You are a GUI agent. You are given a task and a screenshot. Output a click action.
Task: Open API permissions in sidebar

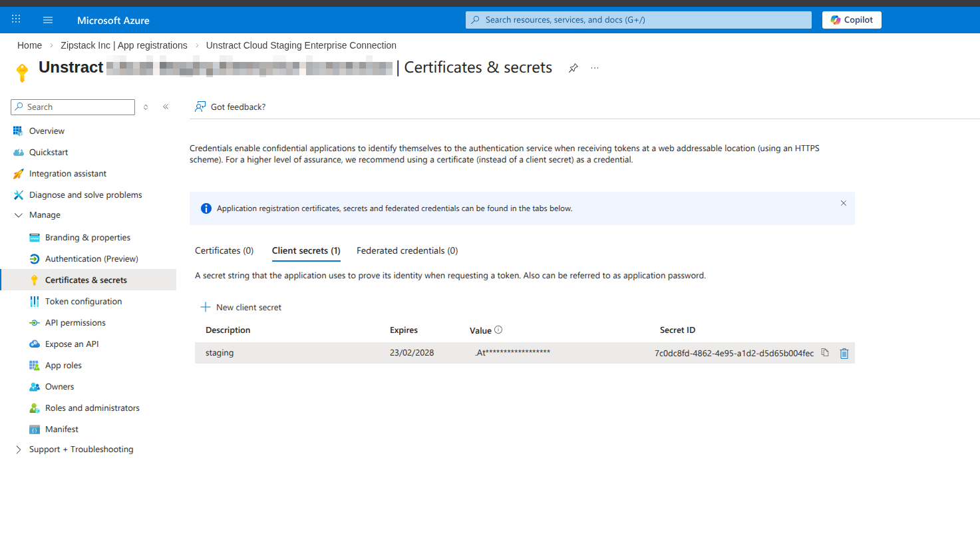[x=75, y=323]
